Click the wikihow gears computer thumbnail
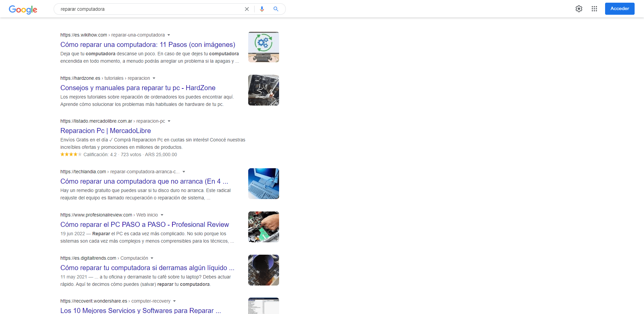Viewport: 644px width, 314px height. pos(264,47)
